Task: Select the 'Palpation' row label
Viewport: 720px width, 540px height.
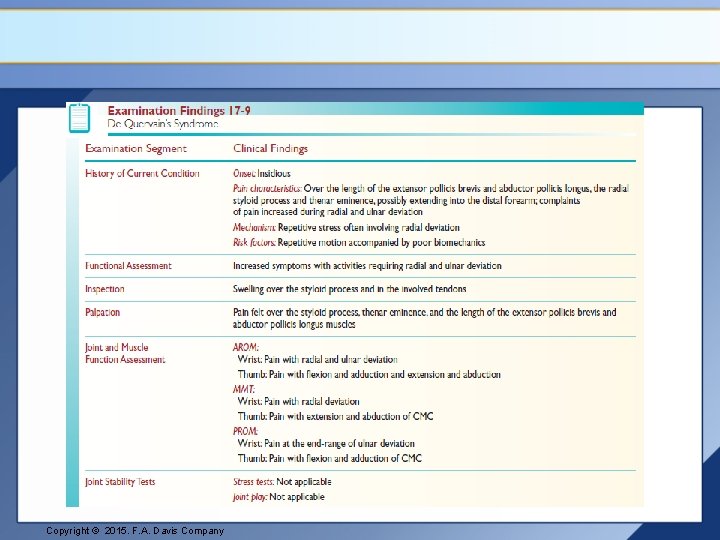Action: click(102, 313)
